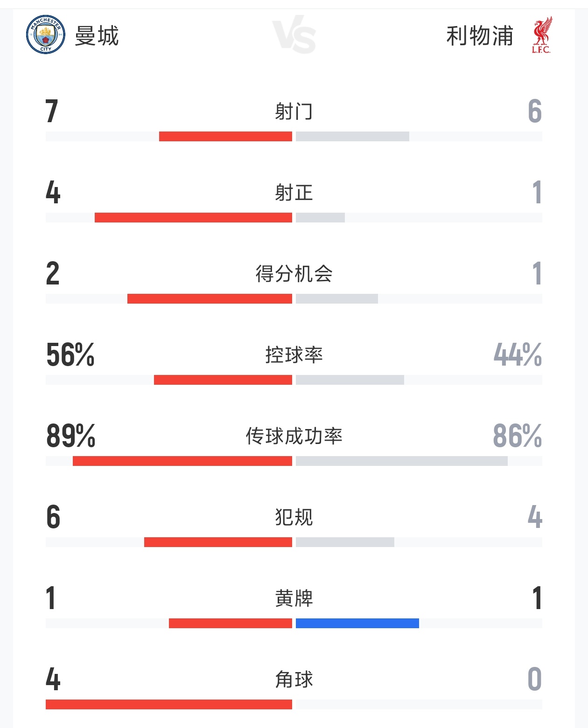Click the grey 控球率 bar for 利物浦
This screenshot has height=728, width=588.
click(350, 380)
